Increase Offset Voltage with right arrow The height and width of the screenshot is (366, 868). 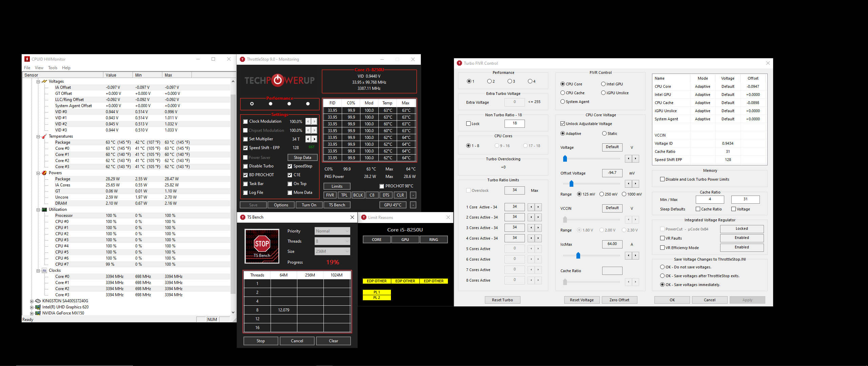click(635, 184)
